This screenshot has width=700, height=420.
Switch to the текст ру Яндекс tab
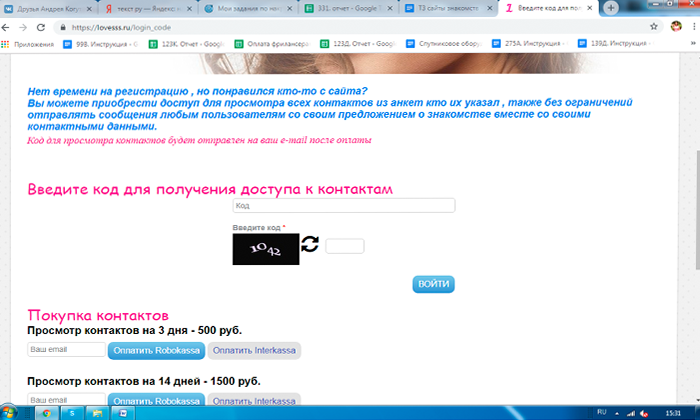pos(146,8)
